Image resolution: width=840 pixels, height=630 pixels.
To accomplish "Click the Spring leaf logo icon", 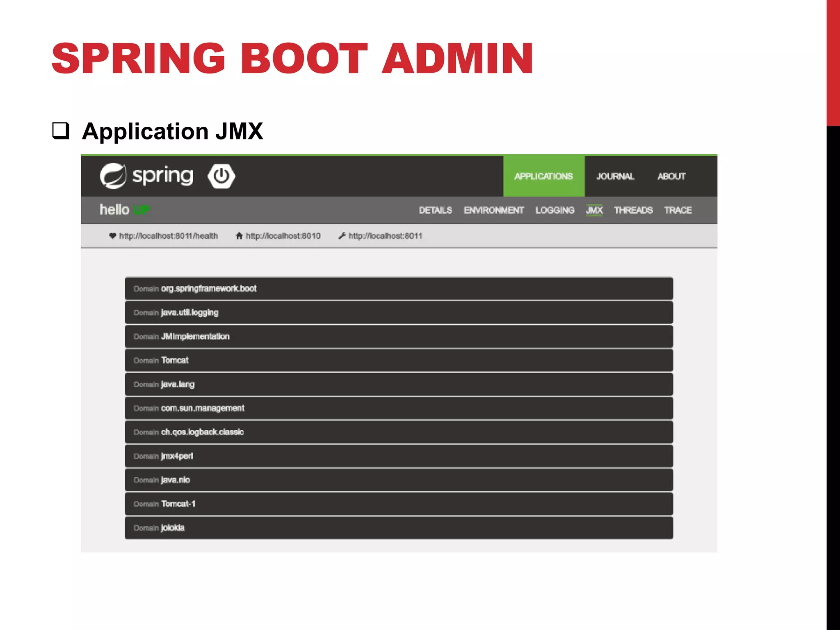I will coord(113,176).
